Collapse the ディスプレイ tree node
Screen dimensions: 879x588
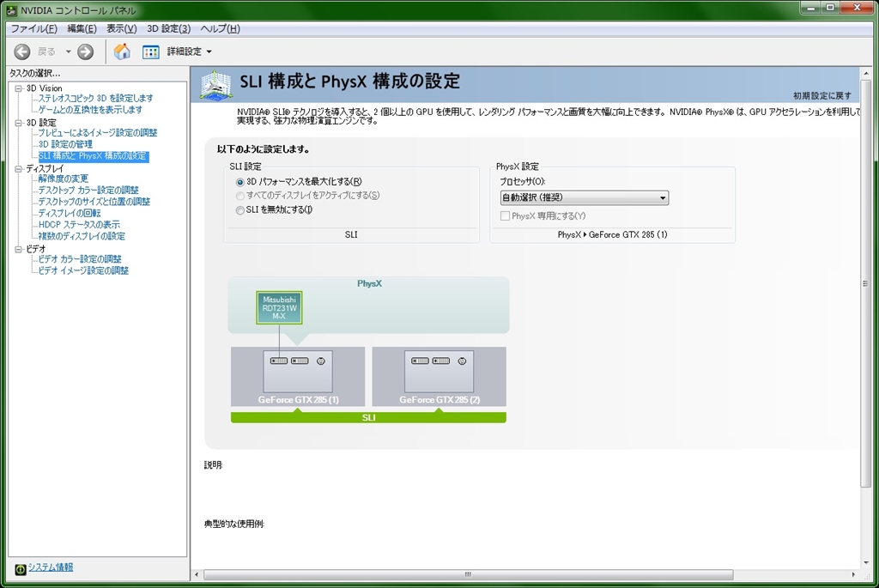tap(19, 169)
